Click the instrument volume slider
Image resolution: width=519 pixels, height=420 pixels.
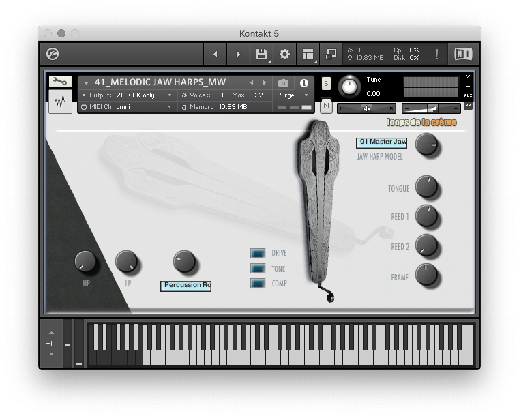point(431,109)
